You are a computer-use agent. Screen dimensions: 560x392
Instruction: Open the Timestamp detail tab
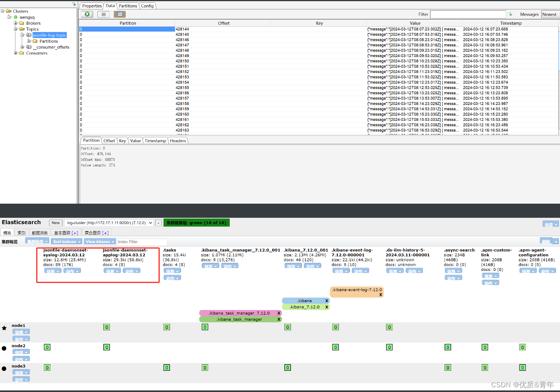coord(155,140)
